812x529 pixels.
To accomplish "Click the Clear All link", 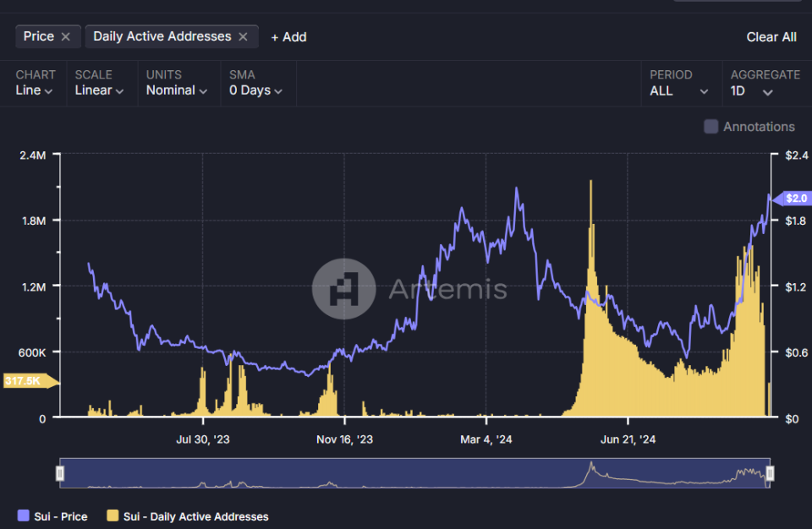I will pos(771,36).
